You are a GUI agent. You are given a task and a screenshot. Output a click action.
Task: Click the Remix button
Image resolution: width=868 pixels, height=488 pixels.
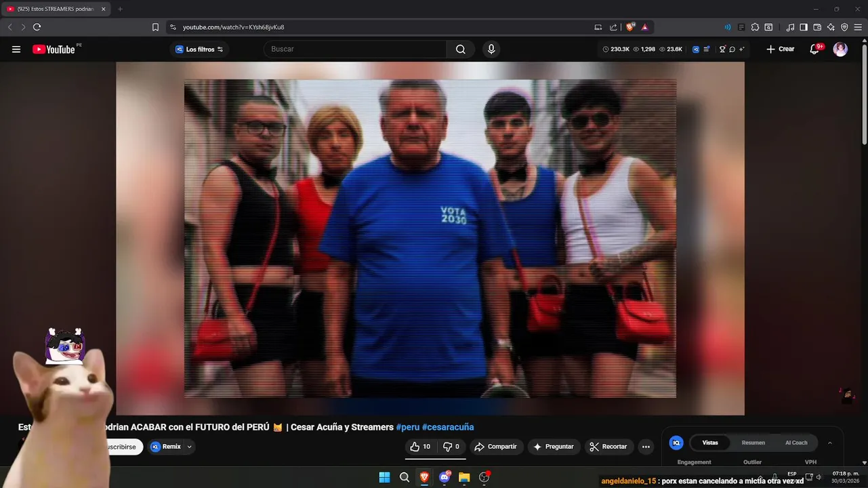click(165, 447)
